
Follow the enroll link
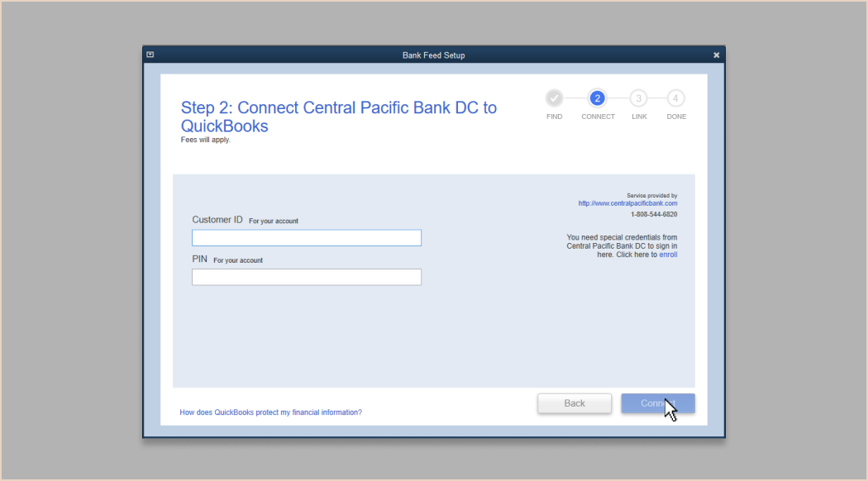pyautogui.click(x=668, y=255)
